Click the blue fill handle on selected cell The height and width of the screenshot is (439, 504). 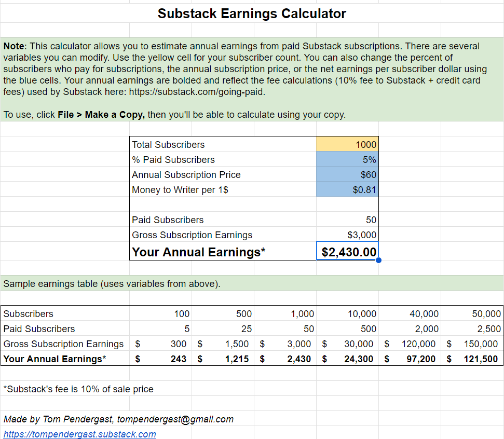378,260
